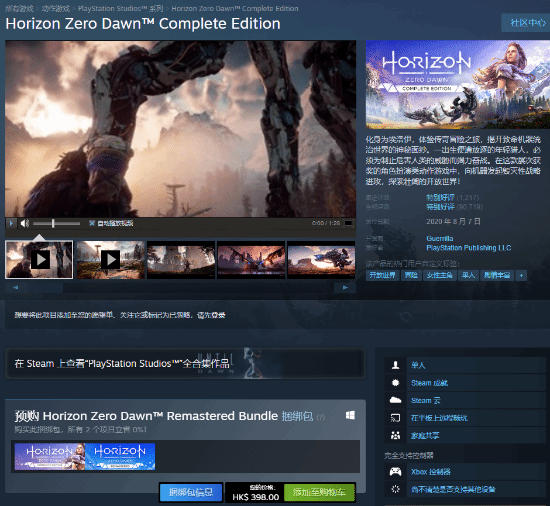Enter fullscreen with the video fullscreen icon

tap(348, 223)
